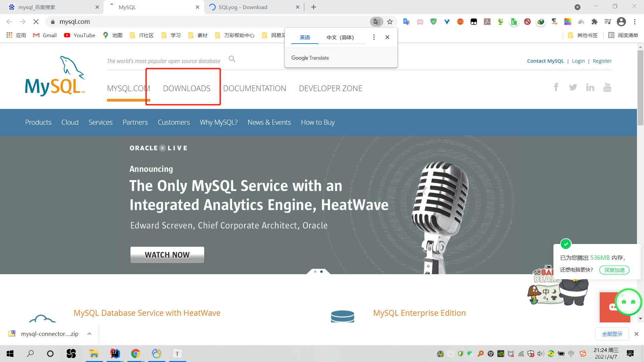
Task: Select the MYSQL.COM navigation tab
Action: pyautogui.click(x=128, y=88)
